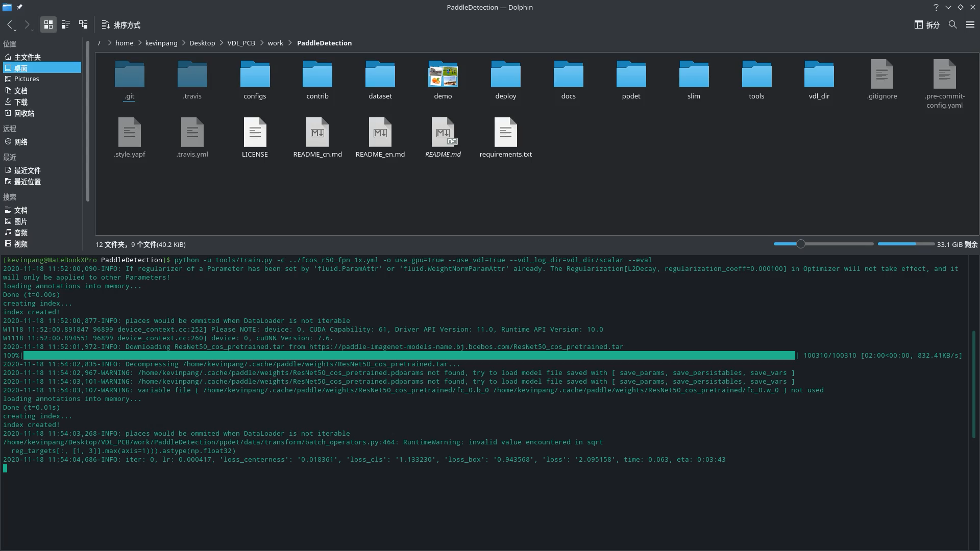
Task: Adjust the icon size zoom slider
Action: 801,244
